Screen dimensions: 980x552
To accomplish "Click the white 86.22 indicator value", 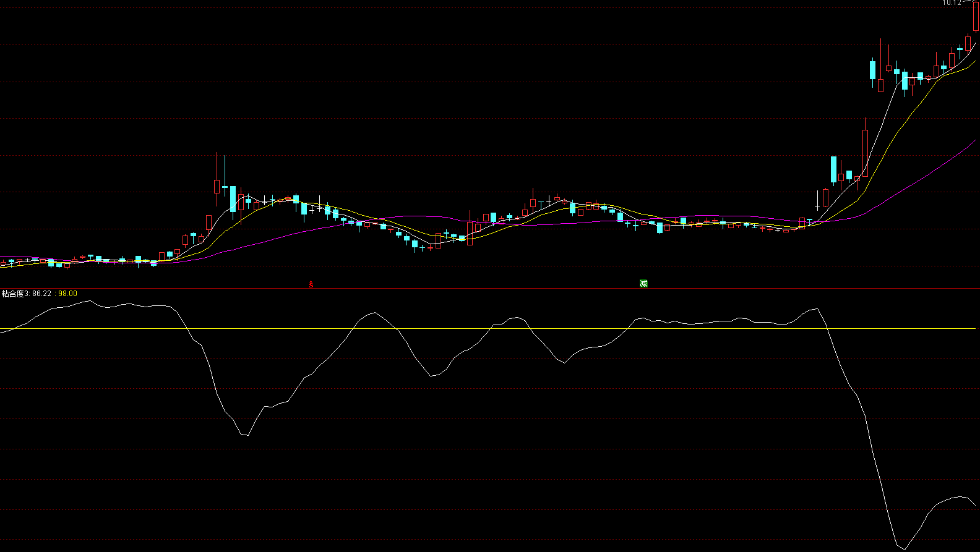I will (42, 294).
